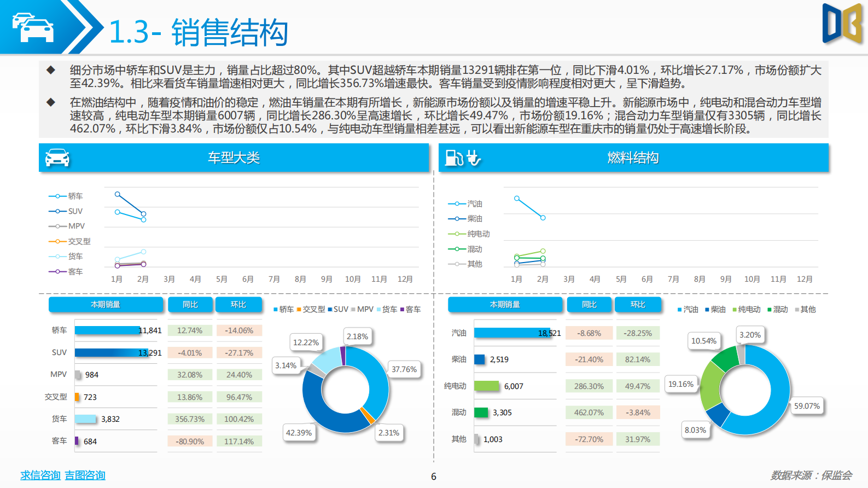
Task: Click the cars icon in the title banner
Action: point(33,27)
